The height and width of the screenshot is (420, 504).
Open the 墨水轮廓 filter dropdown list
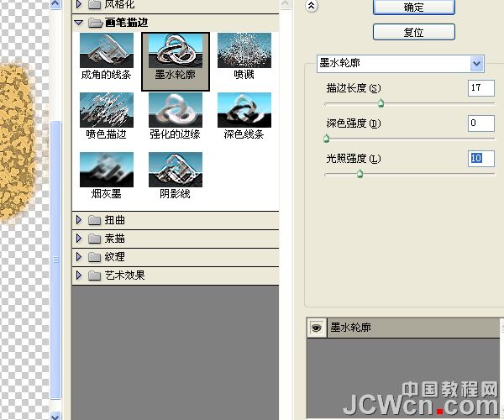pos(478,64)
